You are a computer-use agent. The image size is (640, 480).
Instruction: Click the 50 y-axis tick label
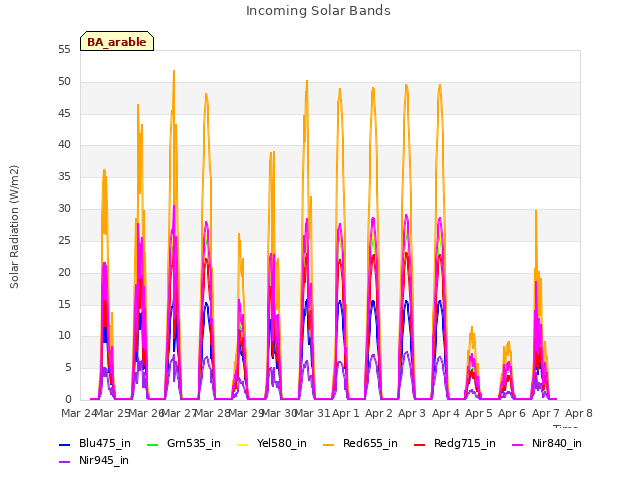[64, 82]
